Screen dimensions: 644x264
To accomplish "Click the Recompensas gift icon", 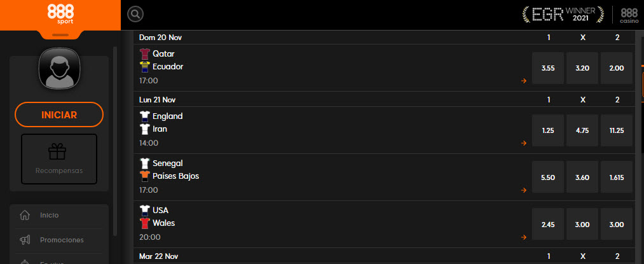I will tap(58, 151).
